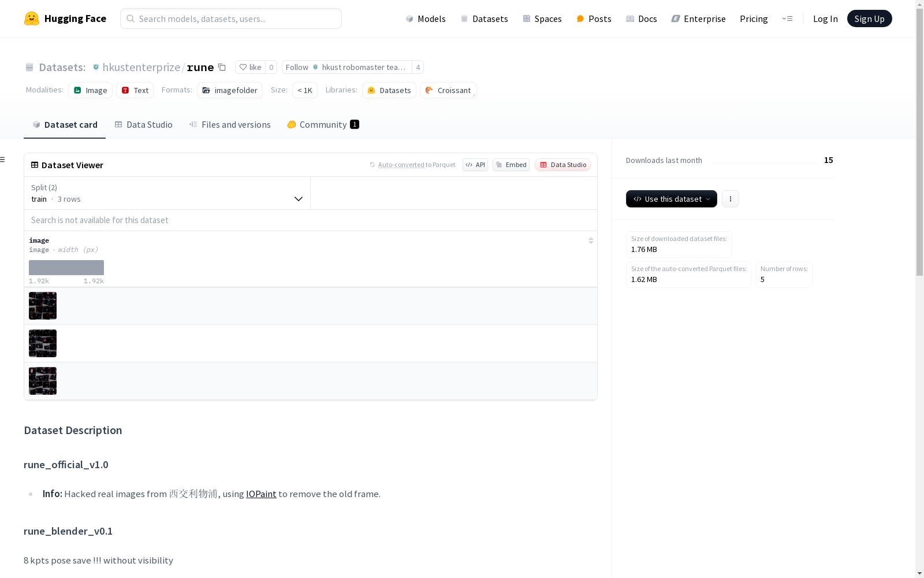Screen dimensions: 924x578
Task: Click the left-edge table of contents icon
Action: [x=3, y=160]
